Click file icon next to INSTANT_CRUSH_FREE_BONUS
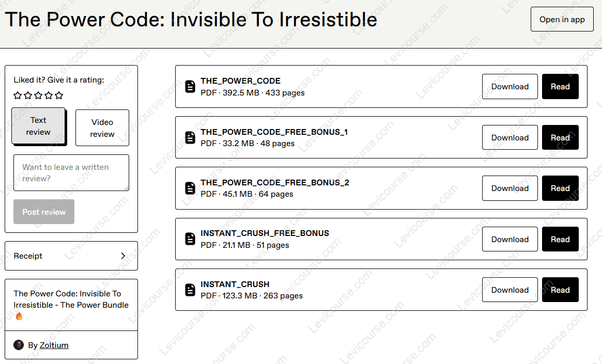 190,239
